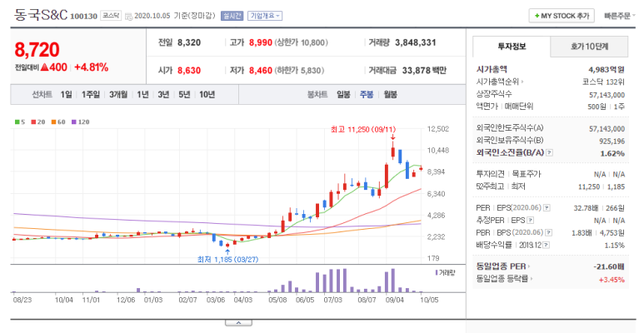Screen dimensions: 644x333
Task: Open help icon next to PBR BPS(2020.06)
Action: click(x=549, y=233)
